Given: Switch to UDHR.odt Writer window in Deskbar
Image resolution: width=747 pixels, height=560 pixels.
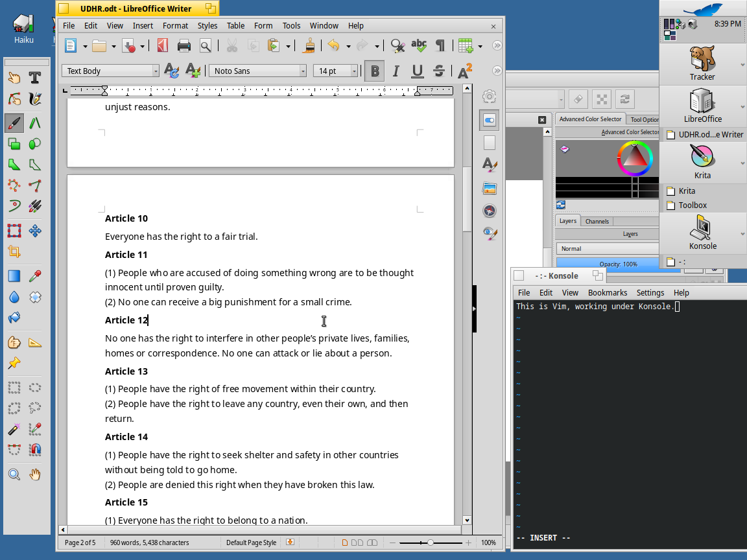Looking at the screenshot, I should [705, 135].
